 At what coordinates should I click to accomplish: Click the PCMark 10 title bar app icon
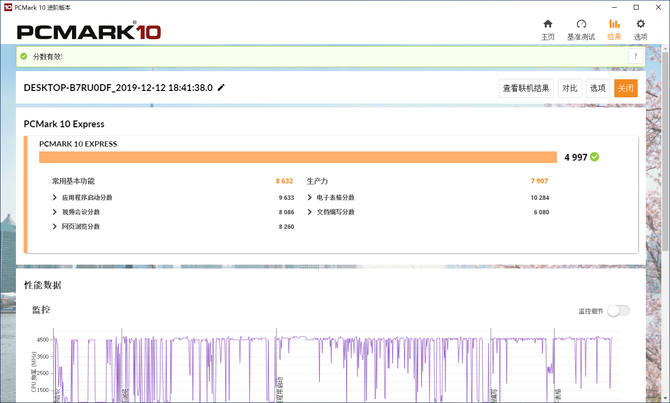click(x=8, y=7)
